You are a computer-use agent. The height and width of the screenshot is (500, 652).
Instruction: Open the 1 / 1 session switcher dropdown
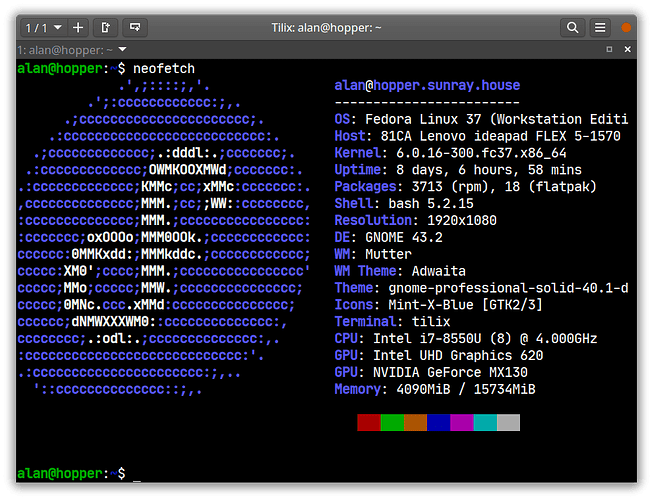click(x=43, y=27)
